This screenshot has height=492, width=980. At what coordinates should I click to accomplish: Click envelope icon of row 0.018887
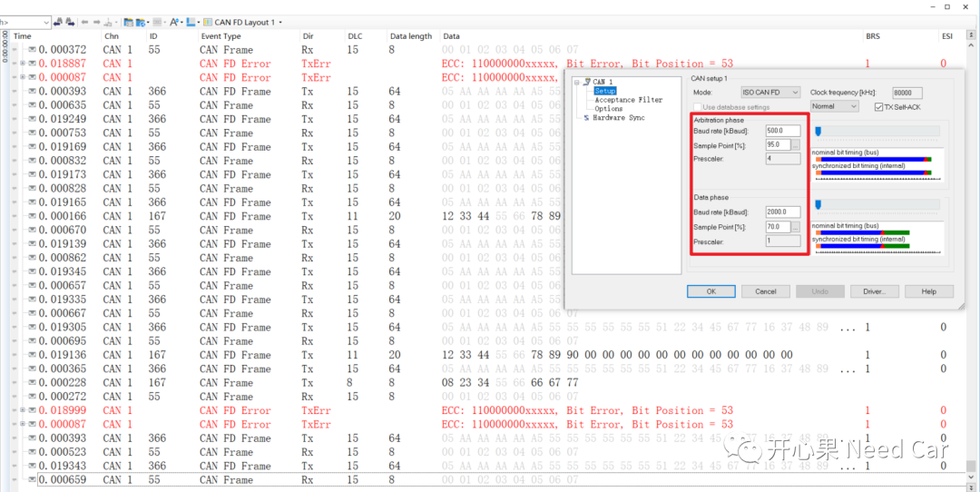click(31, 64)
